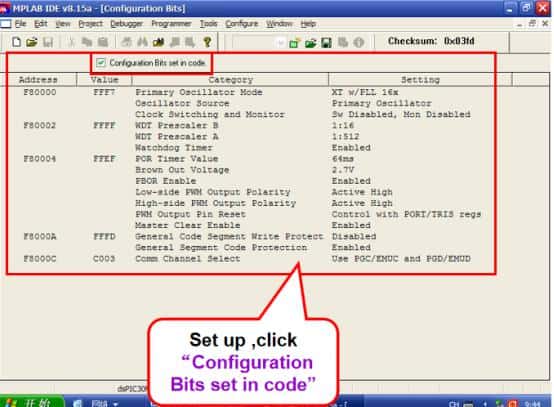
Task: Click the round info toolbar icon
Action: pyautogui.click(x=359, y=43)
